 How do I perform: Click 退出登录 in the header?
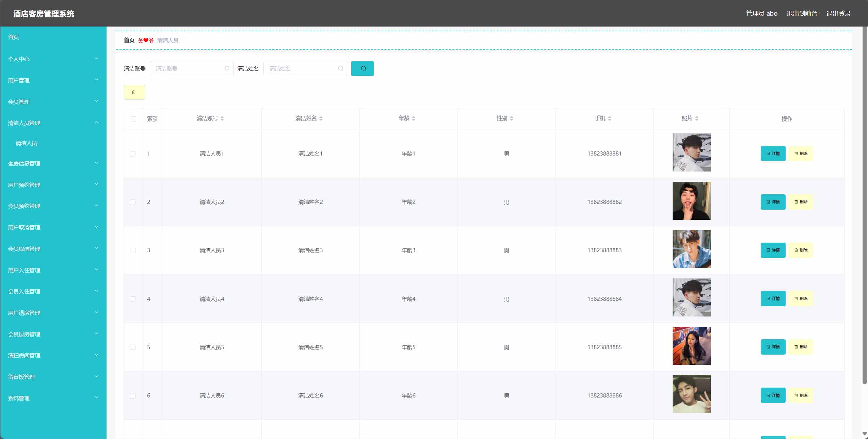[x=838, y=14]
